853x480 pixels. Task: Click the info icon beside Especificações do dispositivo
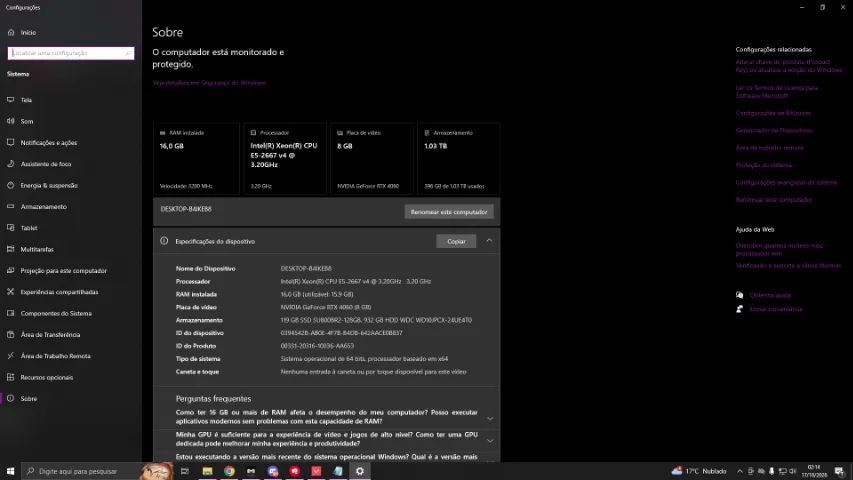coord(164,241)
